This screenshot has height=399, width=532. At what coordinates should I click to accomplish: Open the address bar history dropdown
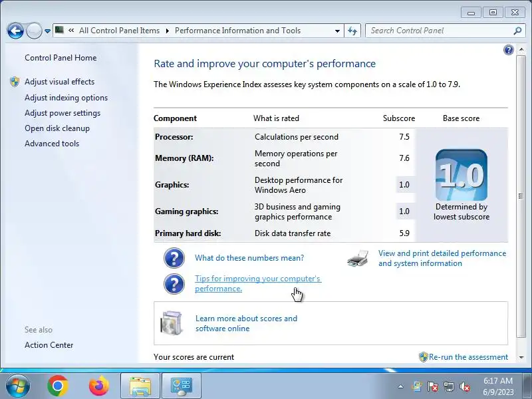tap(337, 31)
